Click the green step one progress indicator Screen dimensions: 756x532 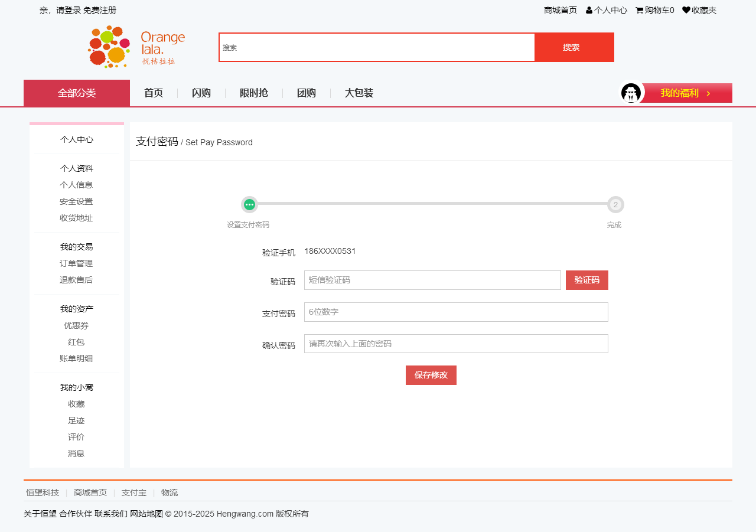[x=250, y=204]
